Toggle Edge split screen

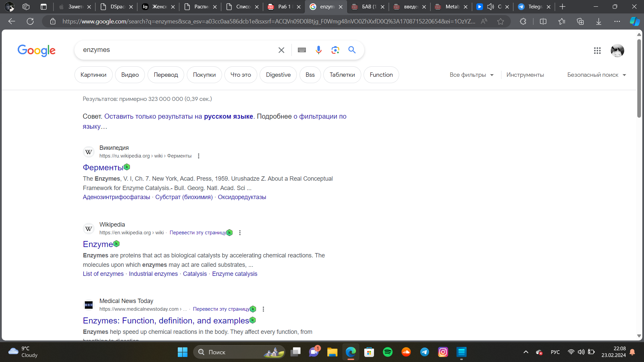pos(543,21)
